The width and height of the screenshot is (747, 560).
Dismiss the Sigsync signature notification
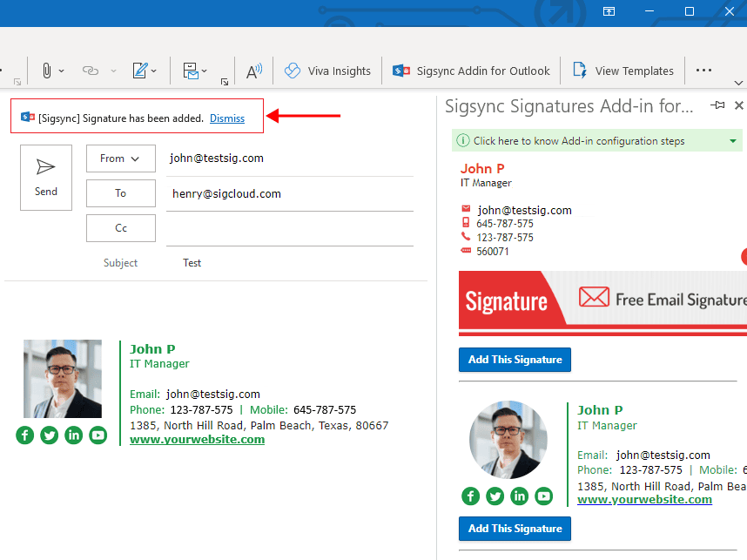click(x=227, y=118)
